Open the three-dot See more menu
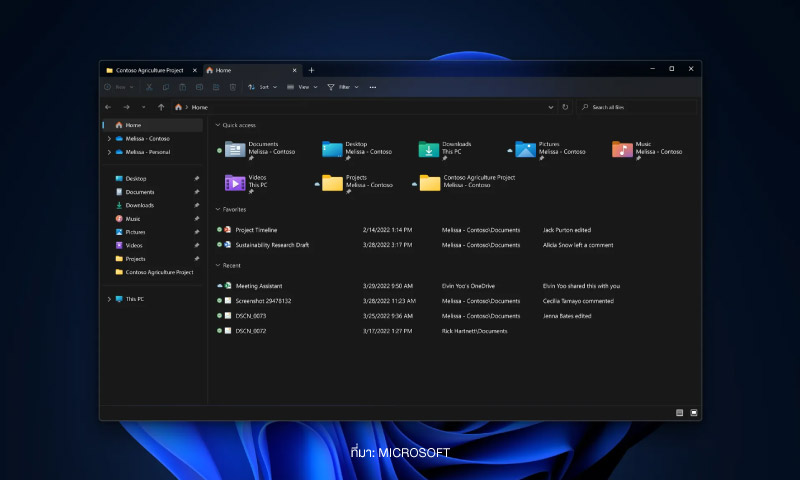This screenshot has height=480, width=800. 373,87
